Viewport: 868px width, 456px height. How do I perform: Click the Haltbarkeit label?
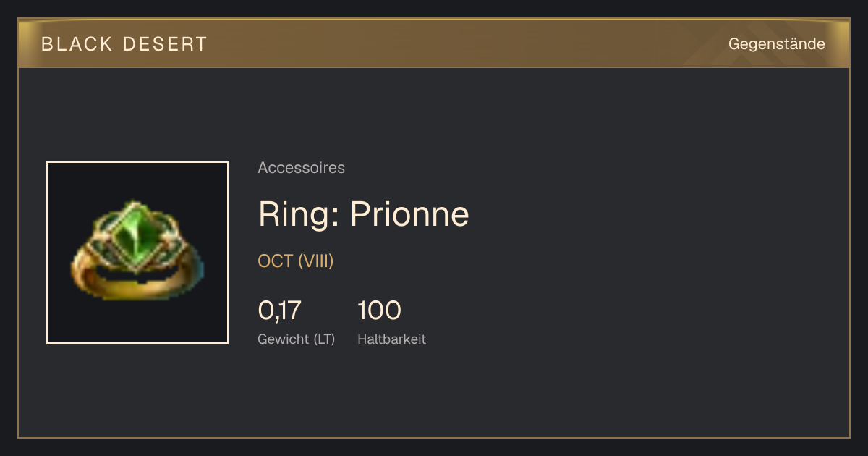click(x=391, y=339)
